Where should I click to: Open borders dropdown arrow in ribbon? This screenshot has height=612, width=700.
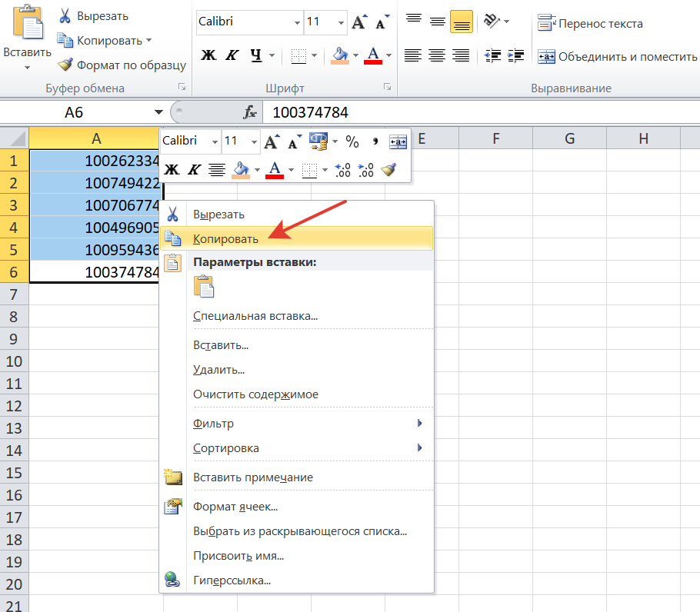pos(315,56)
